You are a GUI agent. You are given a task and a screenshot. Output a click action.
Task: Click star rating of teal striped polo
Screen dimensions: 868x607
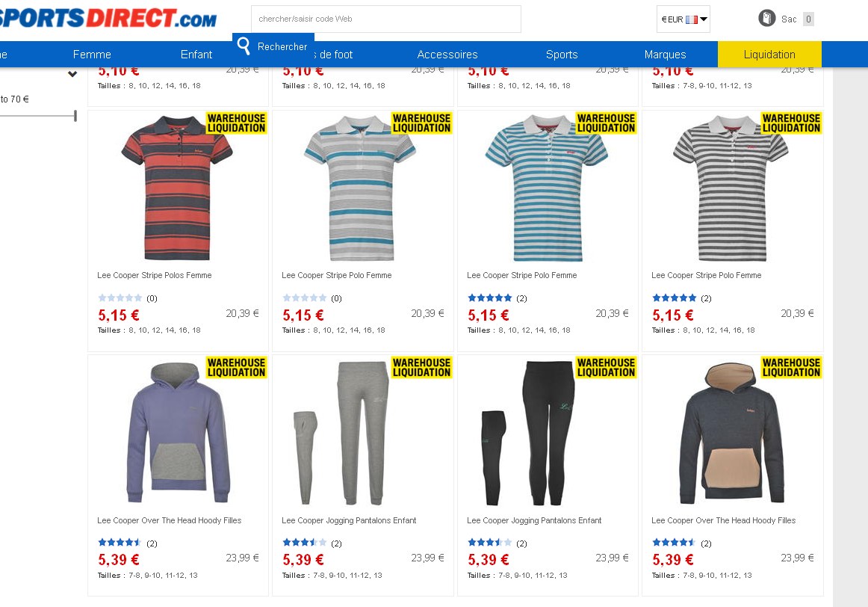(x=489, y=298)
